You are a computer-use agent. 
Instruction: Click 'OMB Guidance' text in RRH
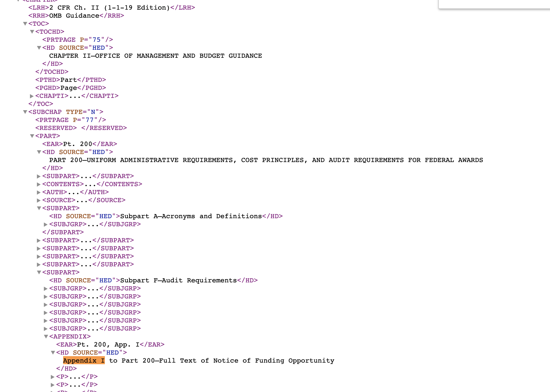(x=74, y=16)
